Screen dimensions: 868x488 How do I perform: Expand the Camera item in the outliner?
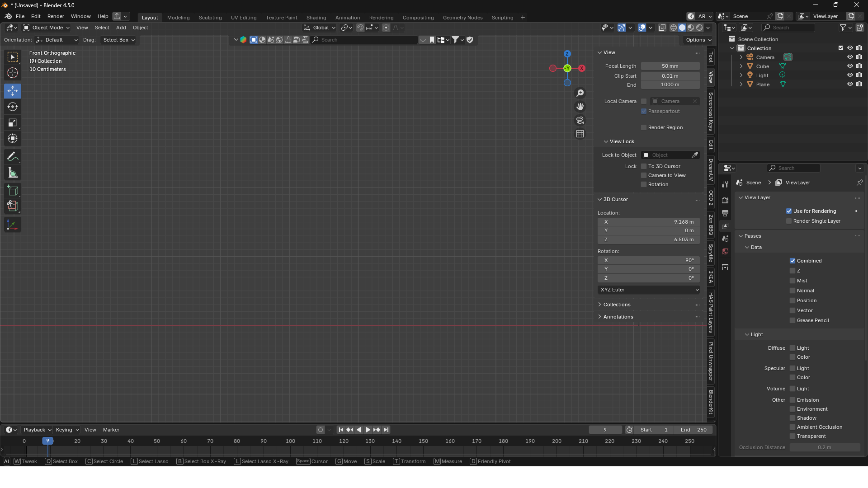click(741, 57)
